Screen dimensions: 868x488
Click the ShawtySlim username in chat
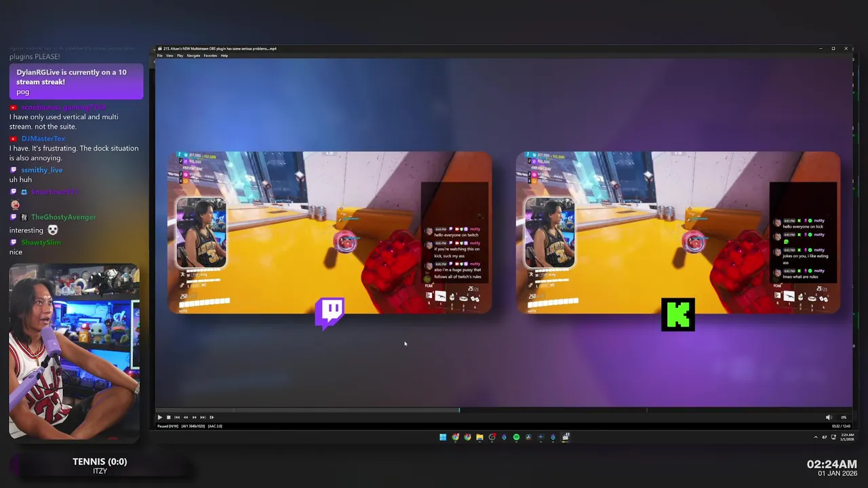[41, 242]
